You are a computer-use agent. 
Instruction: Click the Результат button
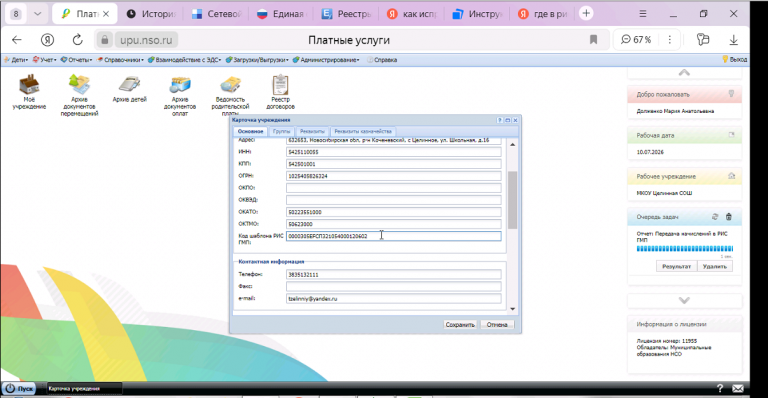coord(676,266)
